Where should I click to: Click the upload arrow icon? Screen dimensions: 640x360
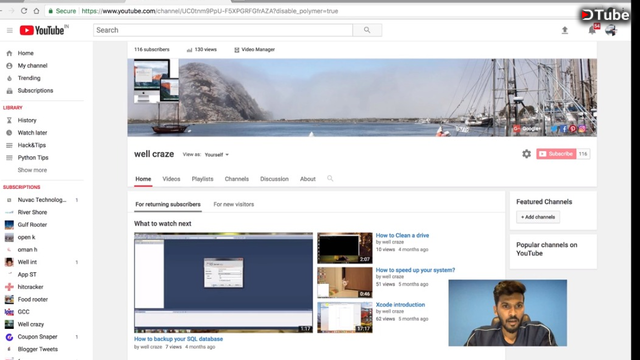565,30
